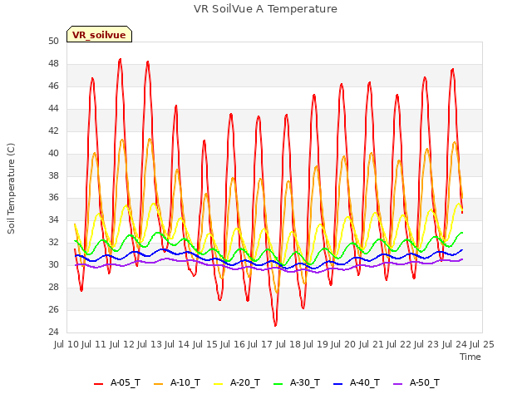This screenshot has height=399, width=532.
Task: Click the A-50_T legend label
Action: coord(425,382)
